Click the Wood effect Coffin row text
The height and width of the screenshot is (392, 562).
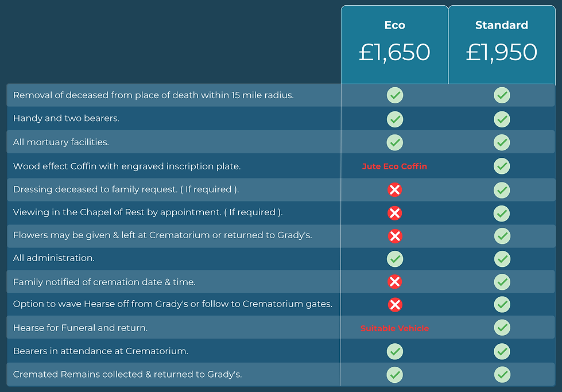click(126, 166)
